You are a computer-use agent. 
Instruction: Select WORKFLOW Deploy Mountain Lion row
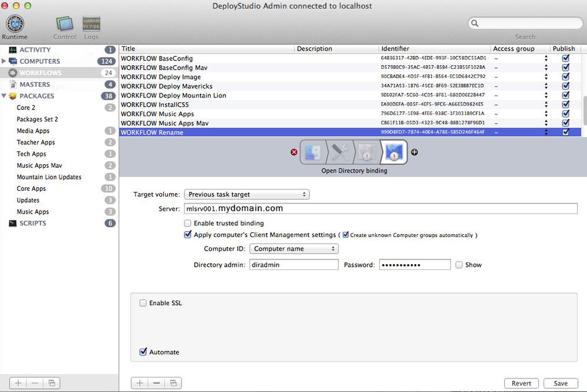350,95
